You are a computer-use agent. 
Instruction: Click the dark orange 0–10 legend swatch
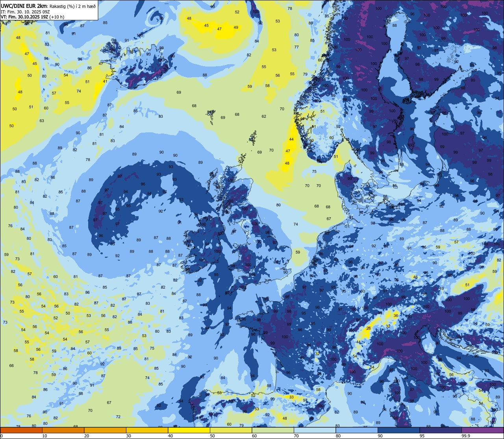[21, 430]
